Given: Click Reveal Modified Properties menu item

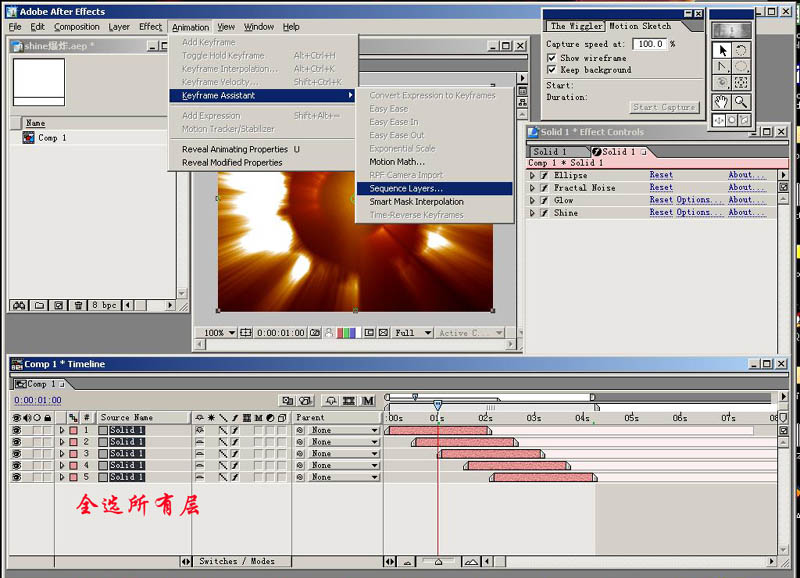Looking at the screenshot, I should 262,162.
